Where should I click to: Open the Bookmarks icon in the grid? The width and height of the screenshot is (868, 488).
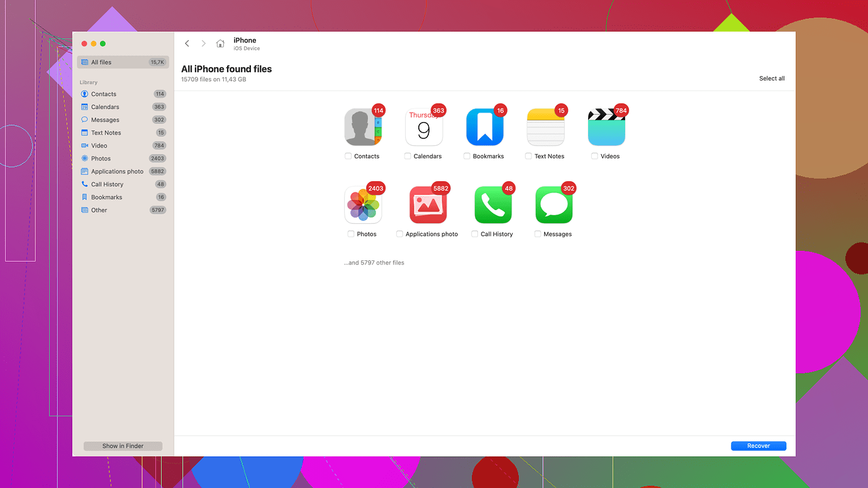pyautogui.click(x=484, y=126)
